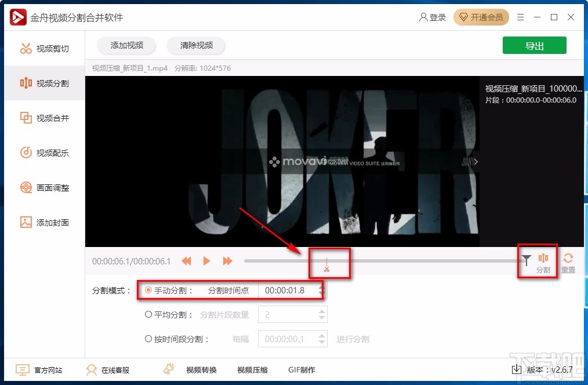The image size is (588, 385).
Task: Click the app logo icon
Action: click(18, 17)
